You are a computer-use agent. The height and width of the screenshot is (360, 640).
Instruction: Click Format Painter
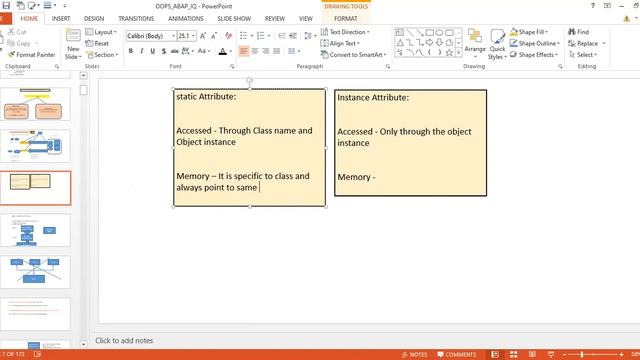click(x=31, y=55)
